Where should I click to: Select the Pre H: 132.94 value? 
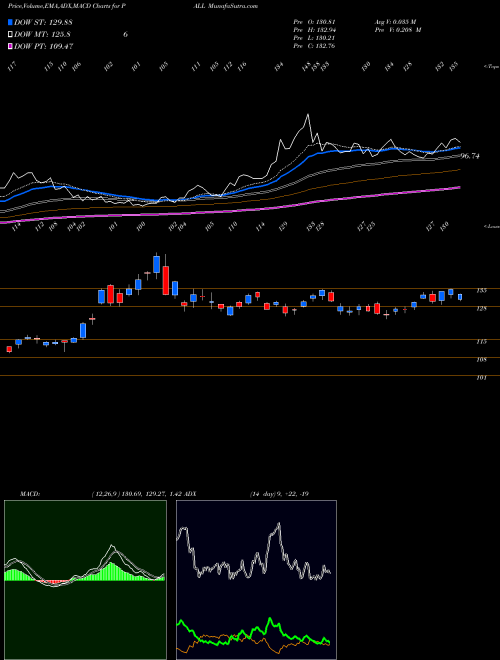pos(314,30)
